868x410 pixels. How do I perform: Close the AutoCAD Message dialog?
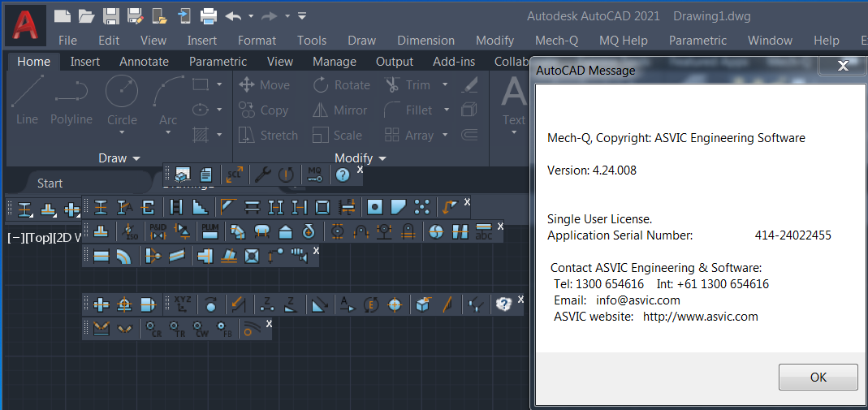click(x=843, y=67)
